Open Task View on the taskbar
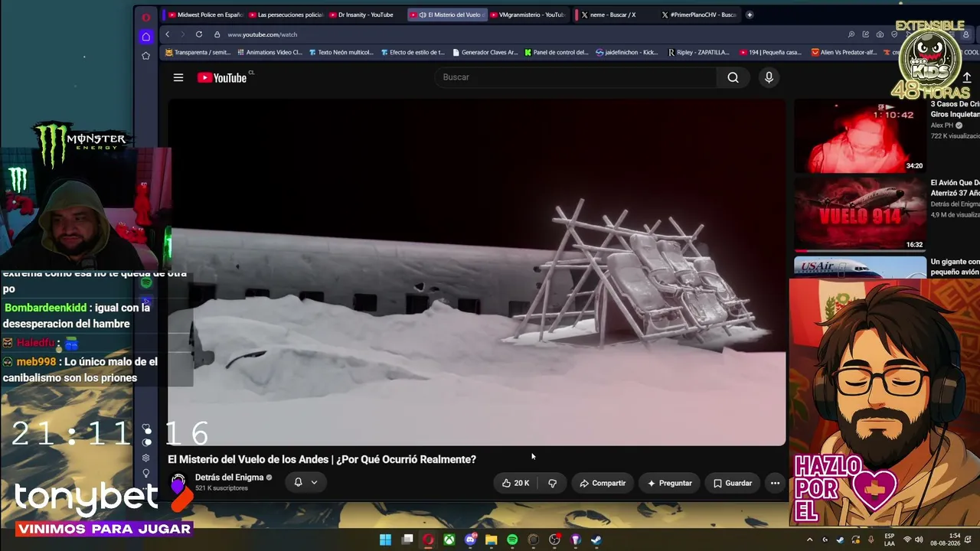Viewport: 980px width, 551px height. pos(407,540)
